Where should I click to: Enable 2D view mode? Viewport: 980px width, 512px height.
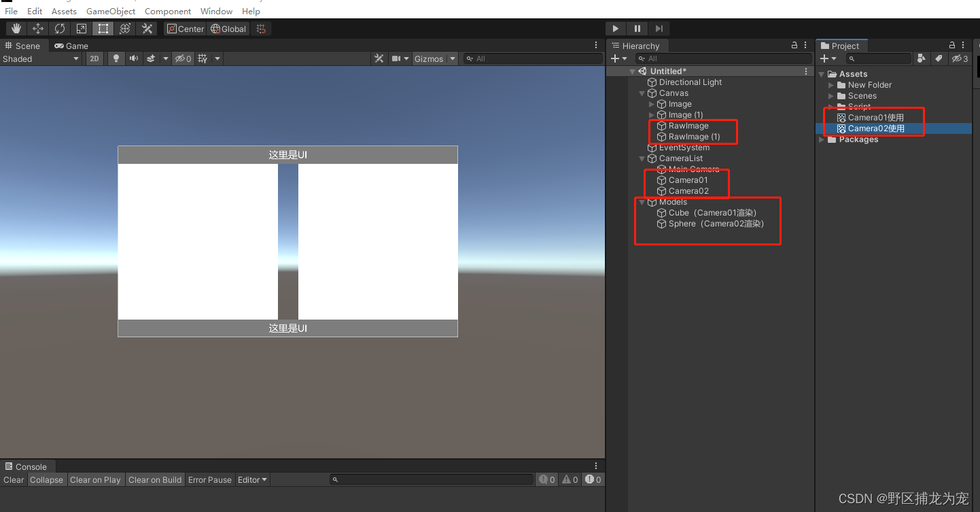click(x=96, y=58)
